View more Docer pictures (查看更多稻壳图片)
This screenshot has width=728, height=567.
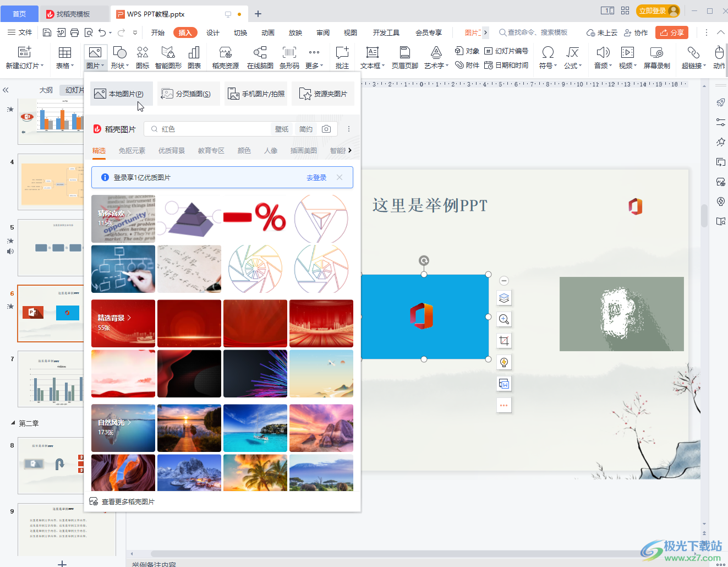tap(122, 501)
